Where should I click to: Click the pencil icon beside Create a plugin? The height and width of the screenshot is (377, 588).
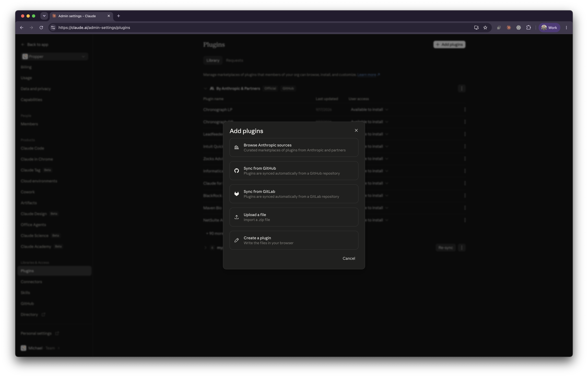click(236, 240)
